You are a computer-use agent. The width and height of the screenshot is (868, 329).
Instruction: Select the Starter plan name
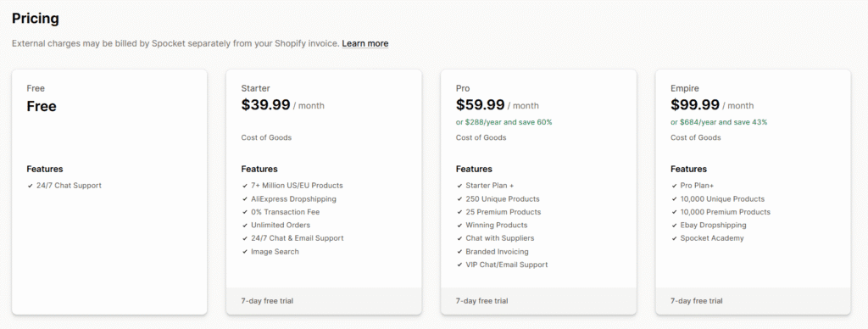point(256,88)
